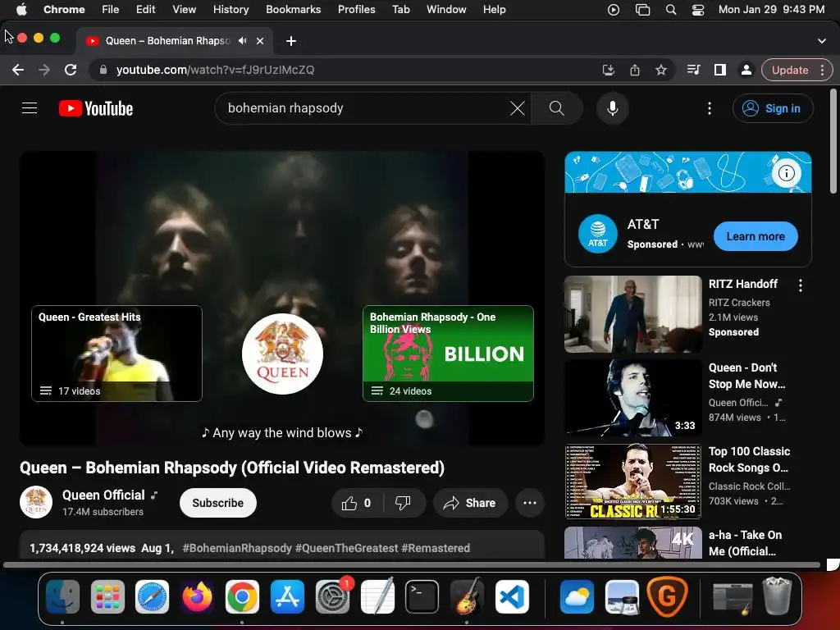Open Queen - Greatest Hits playlist card
Screen dimensions: 840x630
click(116, 353)
